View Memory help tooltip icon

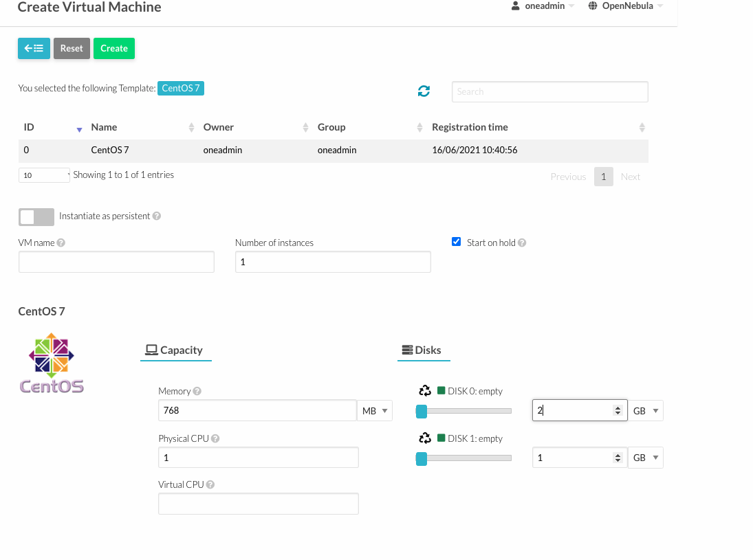(x=198, y=391)
